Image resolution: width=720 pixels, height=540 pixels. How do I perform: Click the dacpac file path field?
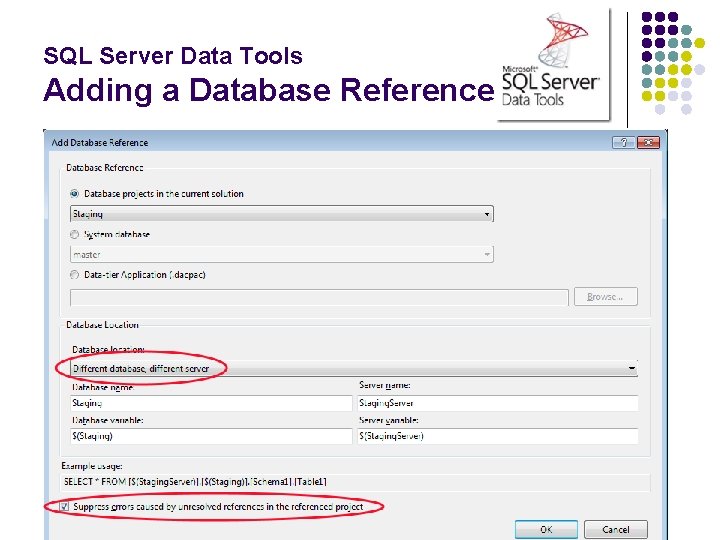click(x=319, y=297)
